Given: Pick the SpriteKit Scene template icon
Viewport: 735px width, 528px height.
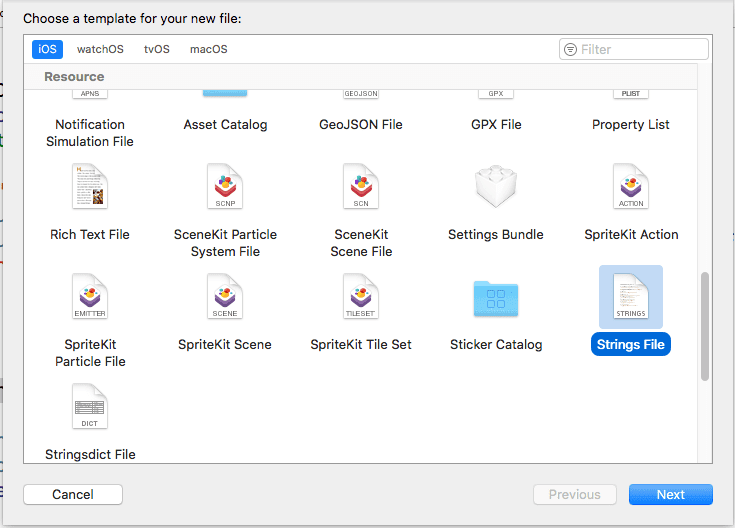Looking at the screenshot, I should pos(225,297).
